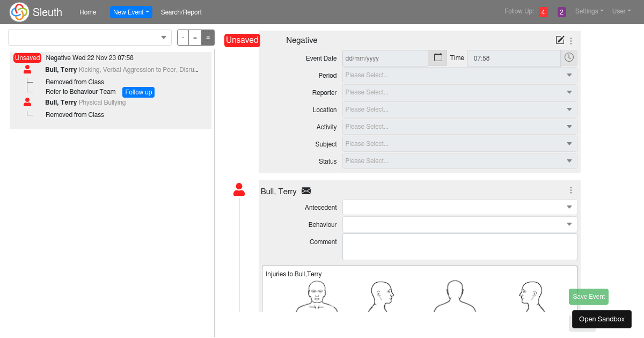Open the Event Date calendar picker
This screenshot has height=338, width=644.
(x=437, y=58)
